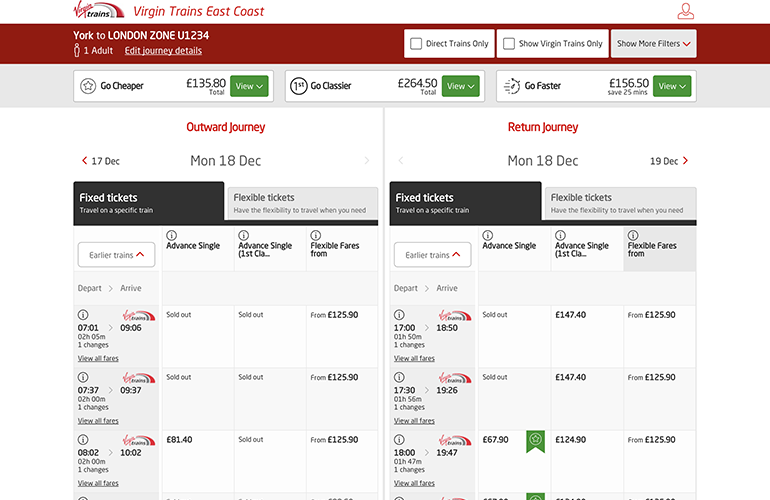Expand Show More Filters dropdown
The image size is (770, 500).
coord(654,44)
